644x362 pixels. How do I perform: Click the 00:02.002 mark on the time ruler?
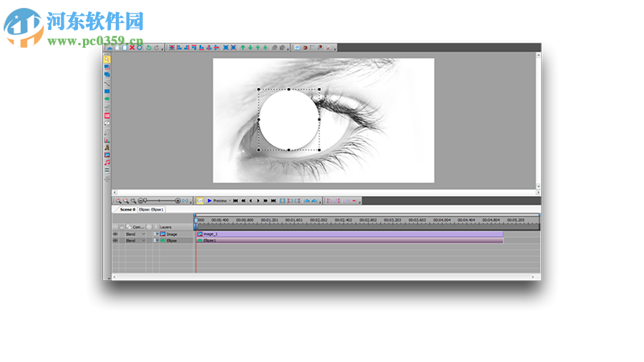click(318, 220)
